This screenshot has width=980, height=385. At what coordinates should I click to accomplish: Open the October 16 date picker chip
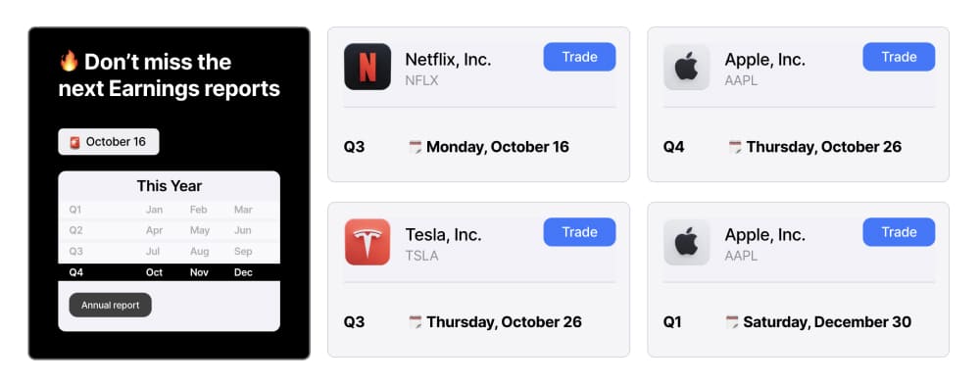point(109,142)
